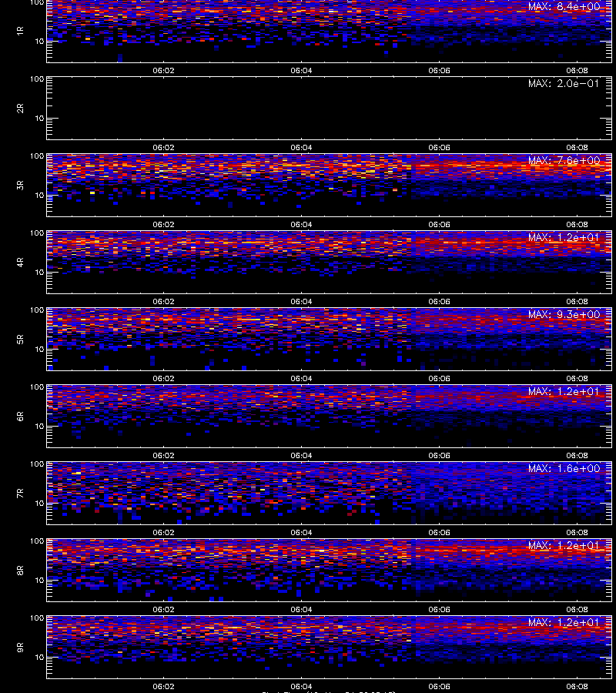
Task: Click the 10 y-axis label of panel 8R
Action: click(39, 581)
